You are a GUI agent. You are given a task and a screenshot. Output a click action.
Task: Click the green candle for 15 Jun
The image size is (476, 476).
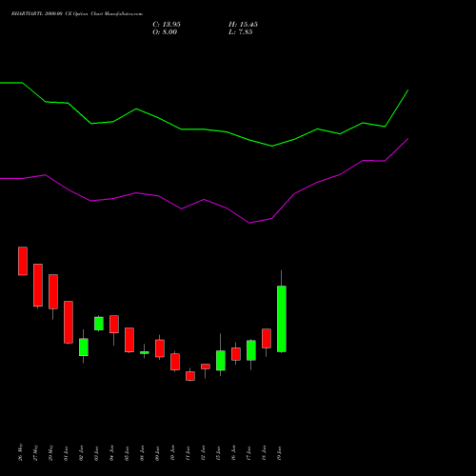[221, 360]
